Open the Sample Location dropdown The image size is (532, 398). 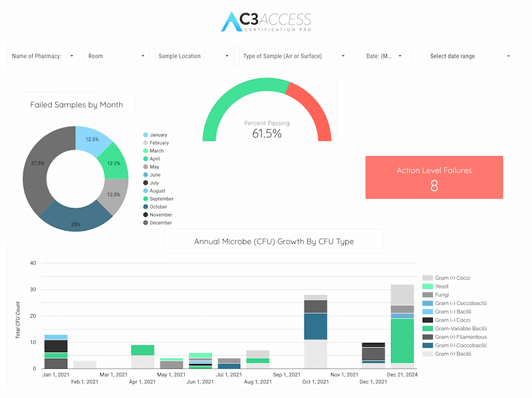[x=194, y=56]
